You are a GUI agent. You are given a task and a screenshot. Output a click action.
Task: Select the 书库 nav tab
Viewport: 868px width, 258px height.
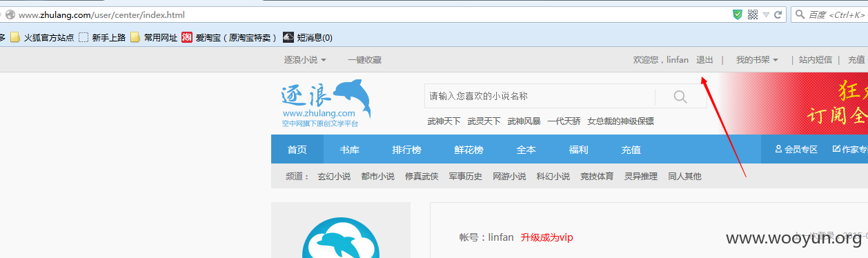(349, 150)
